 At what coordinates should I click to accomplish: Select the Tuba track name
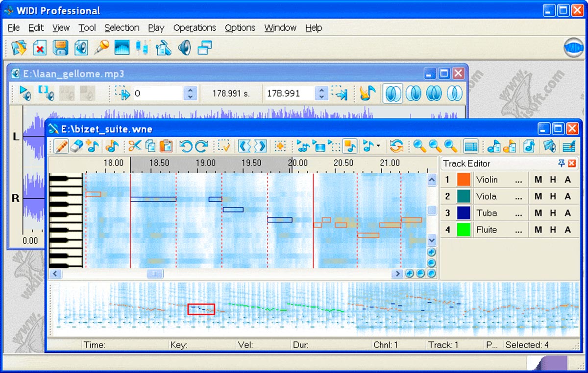coord(487,213)
